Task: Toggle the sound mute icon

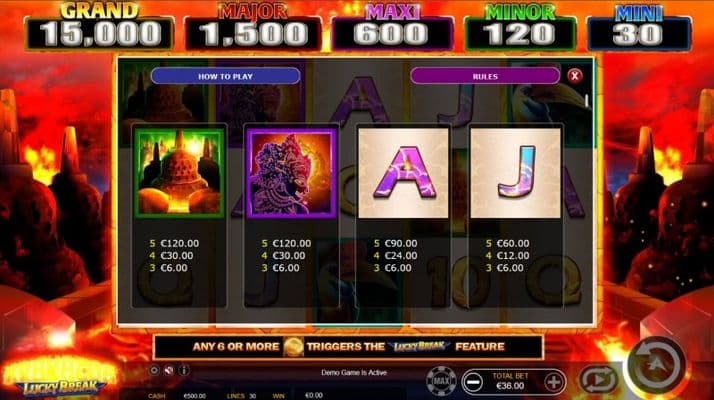Action: [169, 370]
